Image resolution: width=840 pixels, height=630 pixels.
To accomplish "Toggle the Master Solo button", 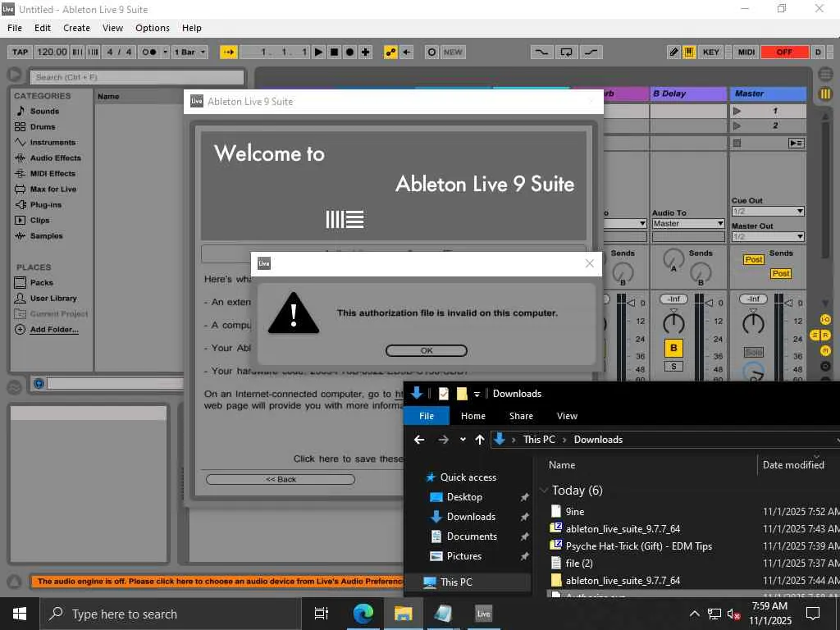I will pos(753,352).
